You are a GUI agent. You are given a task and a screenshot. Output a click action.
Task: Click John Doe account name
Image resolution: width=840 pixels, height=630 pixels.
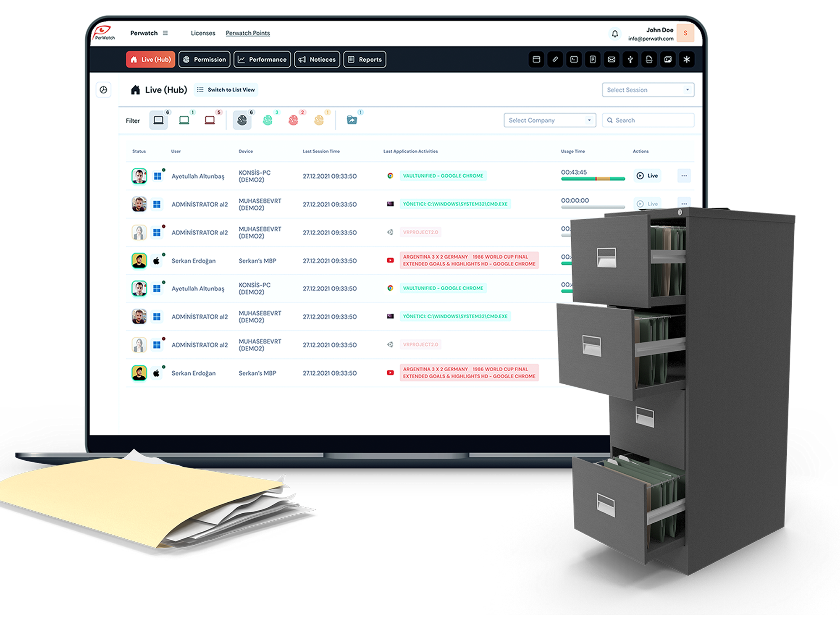pyautogui.click(x=659, y=30)
